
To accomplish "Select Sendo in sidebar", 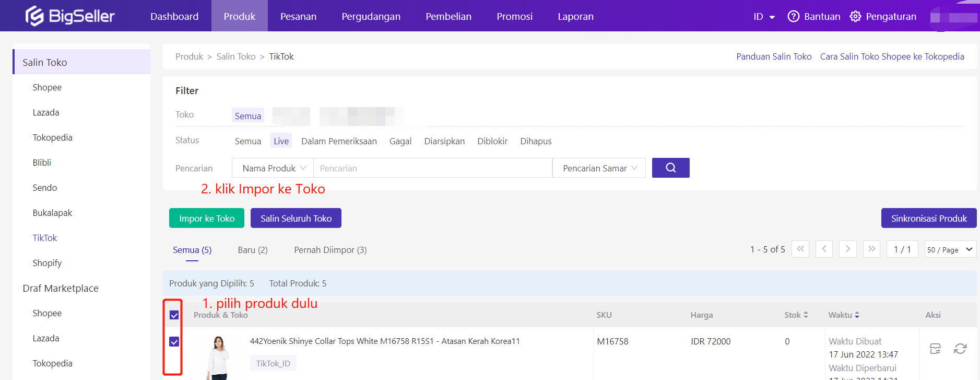I will tap(45, 188).
